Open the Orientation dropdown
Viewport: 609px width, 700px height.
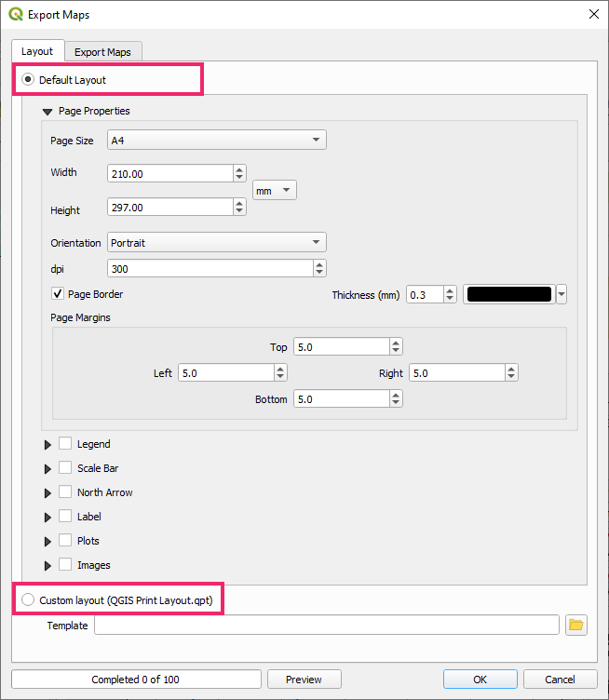[217, 243]
